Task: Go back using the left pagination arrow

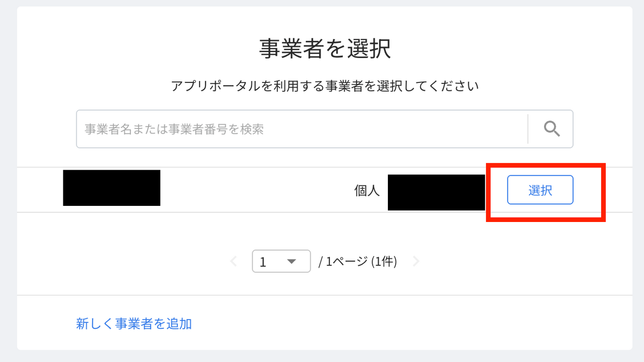Action: pos(235,261)
